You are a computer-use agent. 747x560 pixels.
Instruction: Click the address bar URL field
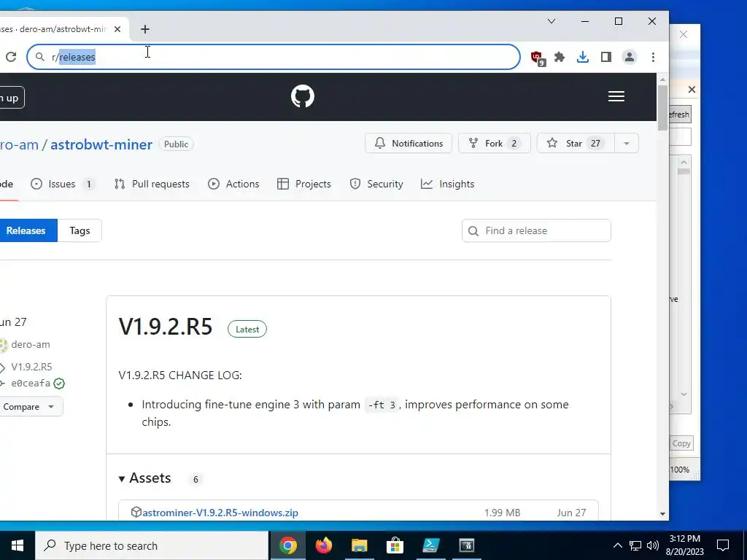[274, 57]
